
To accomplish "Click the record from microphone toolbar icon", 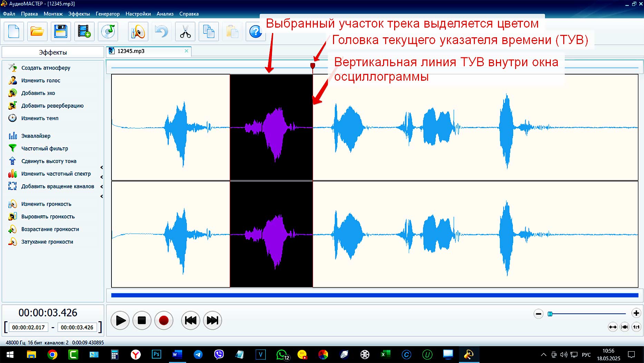I will 138,32.
